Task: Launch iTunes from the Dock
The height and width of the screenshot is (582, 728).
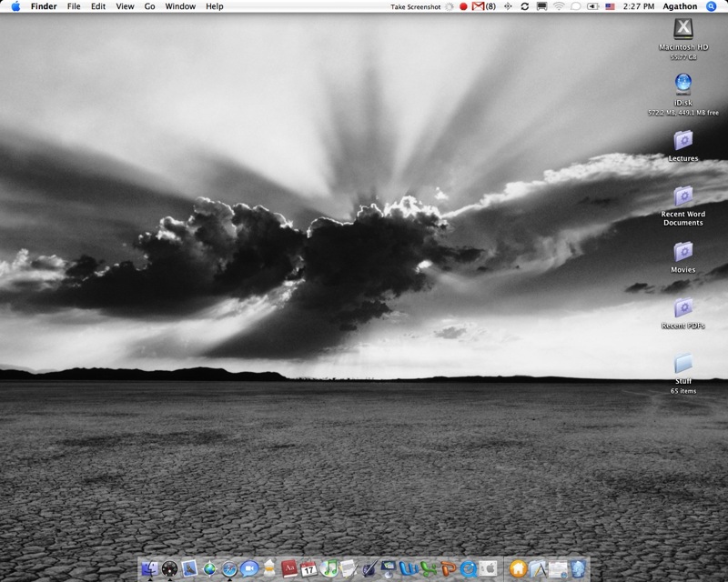Action: (329, 569)
